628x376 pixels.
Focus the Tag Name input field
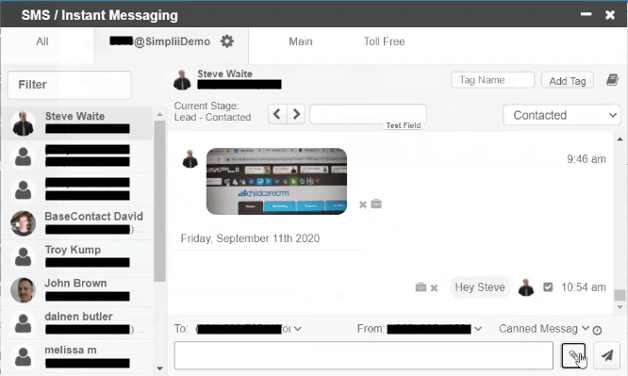(493, 80)
